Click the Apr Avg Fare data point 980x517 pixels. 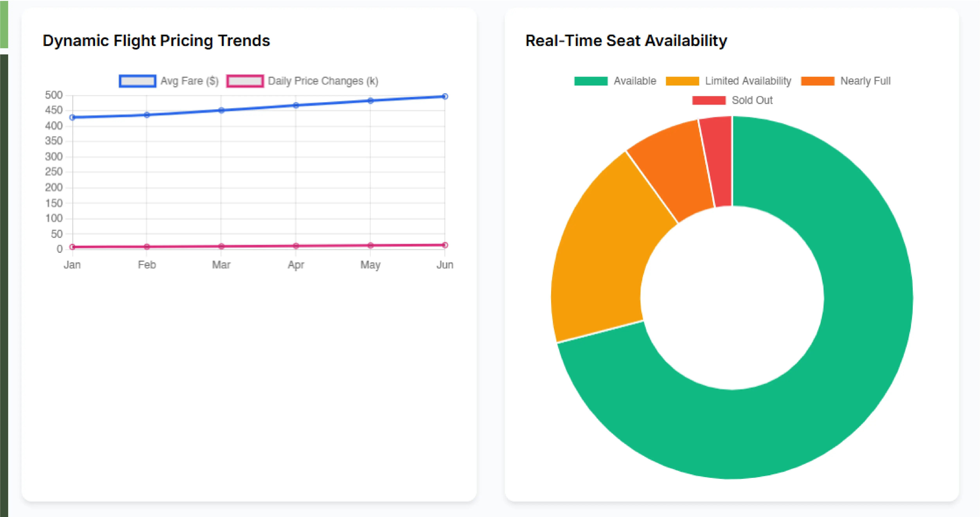click(296, 105)
